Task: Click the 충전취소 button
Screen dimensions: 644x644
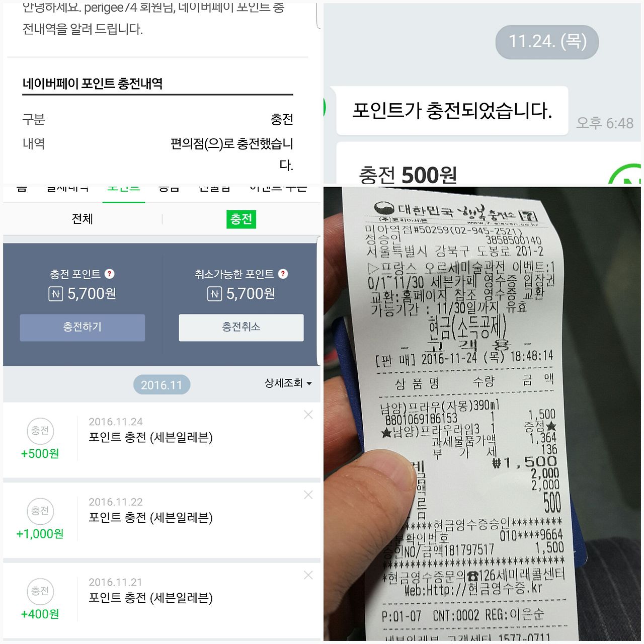Action: click(x=242, y=328)
